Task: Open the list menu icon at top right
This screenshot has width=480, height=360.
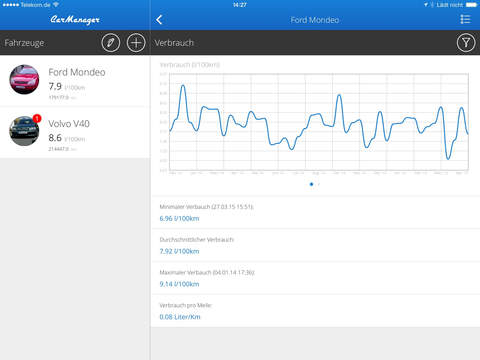Action: click(x=465, y=19)
